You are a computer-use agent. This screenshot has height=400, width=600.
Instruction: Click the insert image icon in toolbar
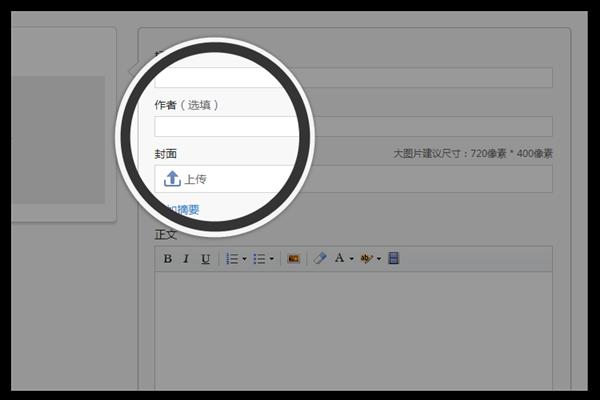point(294,259)
